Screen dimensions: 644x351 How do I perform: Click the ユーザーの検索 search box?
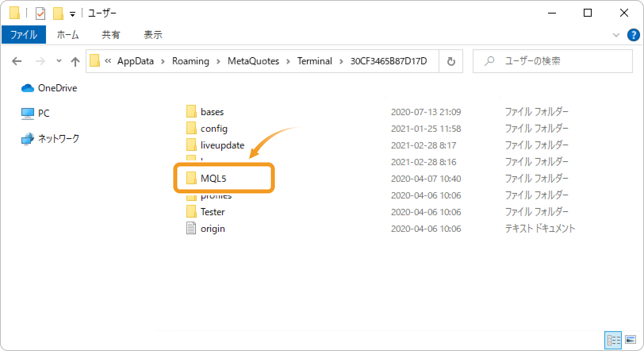[x=553, y=61]
